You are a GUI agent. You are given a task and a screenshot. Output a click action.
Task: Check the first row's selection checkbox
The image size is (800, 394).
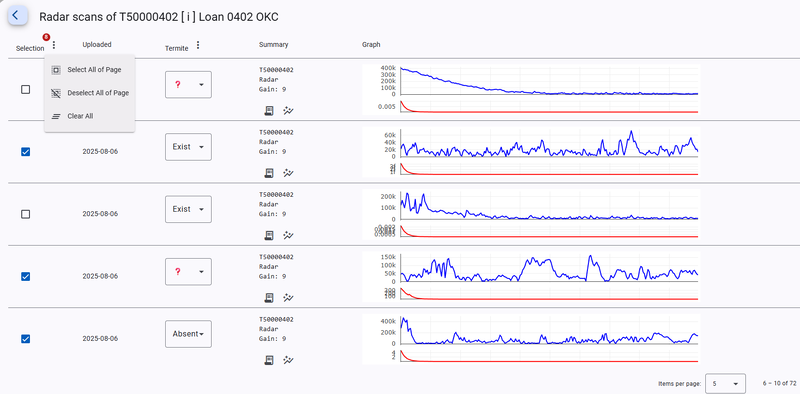pyautogui.click(x=26, y=89)
